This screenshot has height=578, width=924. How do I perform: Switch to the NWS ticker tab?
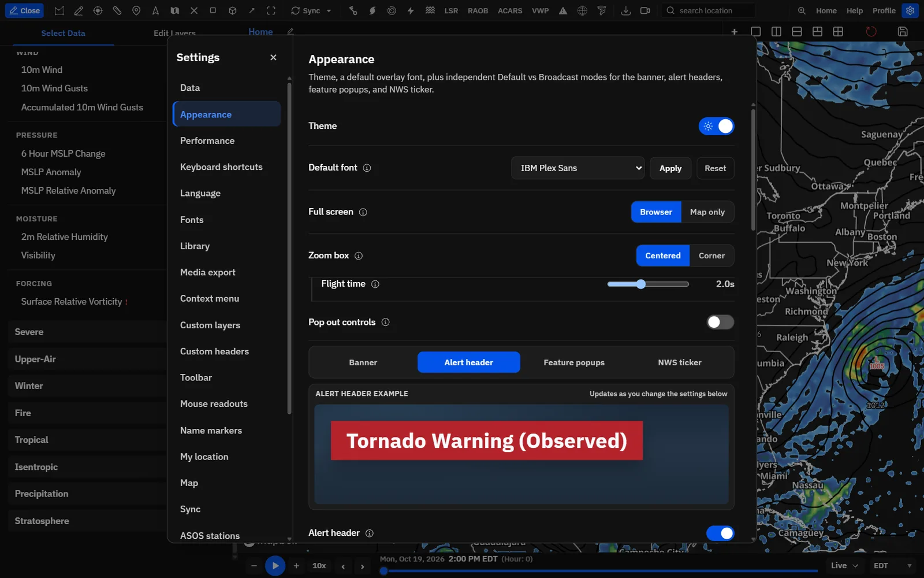pos(680,362)
